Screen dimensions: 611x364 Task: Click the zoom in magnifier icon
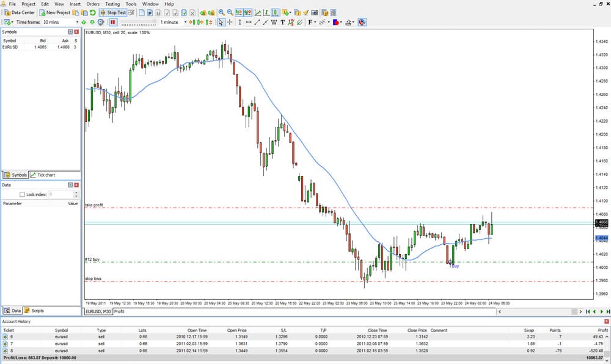point(221,12)
